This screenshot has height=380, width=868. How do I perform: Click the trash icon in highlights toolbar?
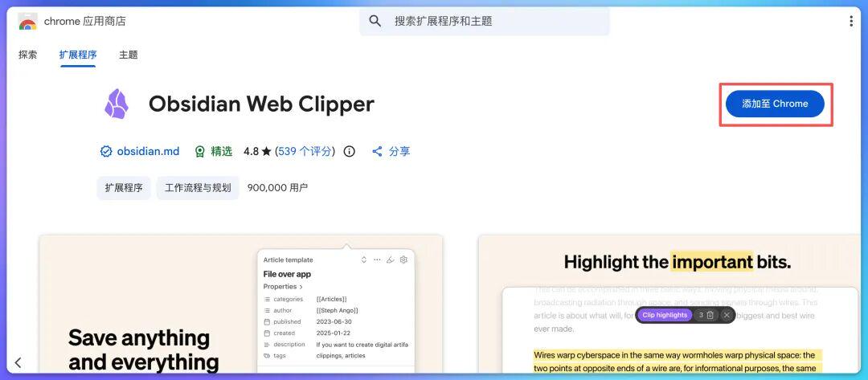710,315
